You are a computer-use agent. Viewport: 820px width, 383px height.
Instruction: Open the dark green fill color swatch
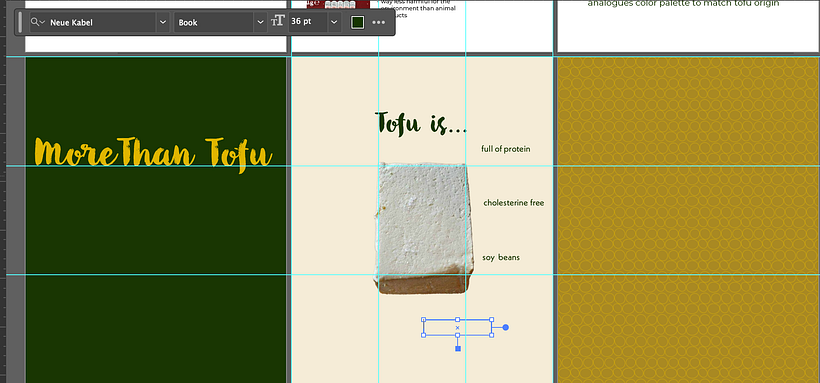click(x=358, y=22)
